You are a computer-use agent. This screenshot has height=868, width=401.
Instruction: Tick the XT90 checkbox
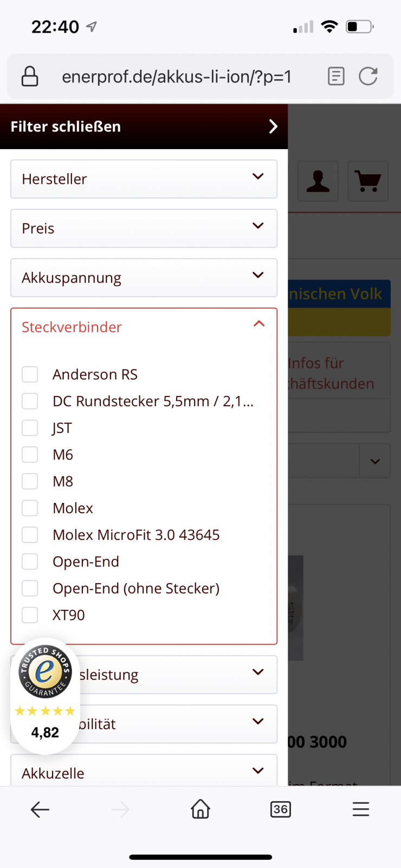(x=30, y=615)
